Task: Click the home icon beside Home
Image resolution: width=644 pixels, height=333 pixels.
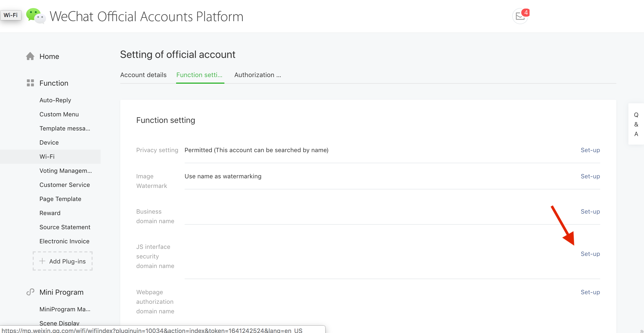Action: [x=30, y=56]
